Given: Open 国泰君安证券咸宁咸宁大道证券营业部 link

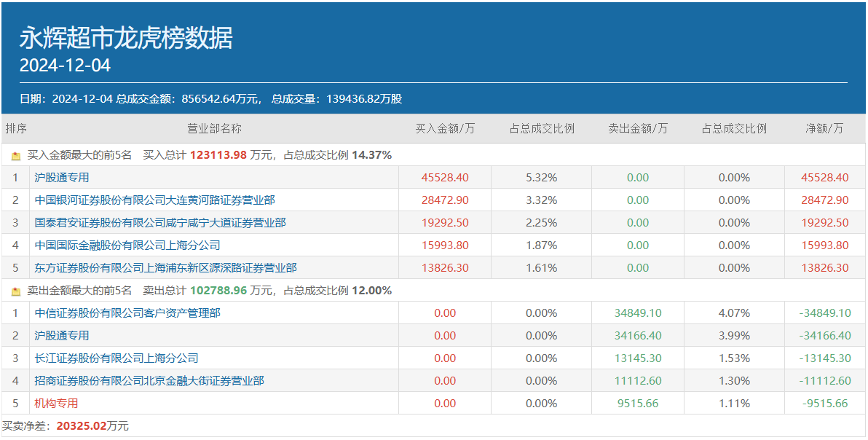Looking at the screenshot, I should pos(160,223).
